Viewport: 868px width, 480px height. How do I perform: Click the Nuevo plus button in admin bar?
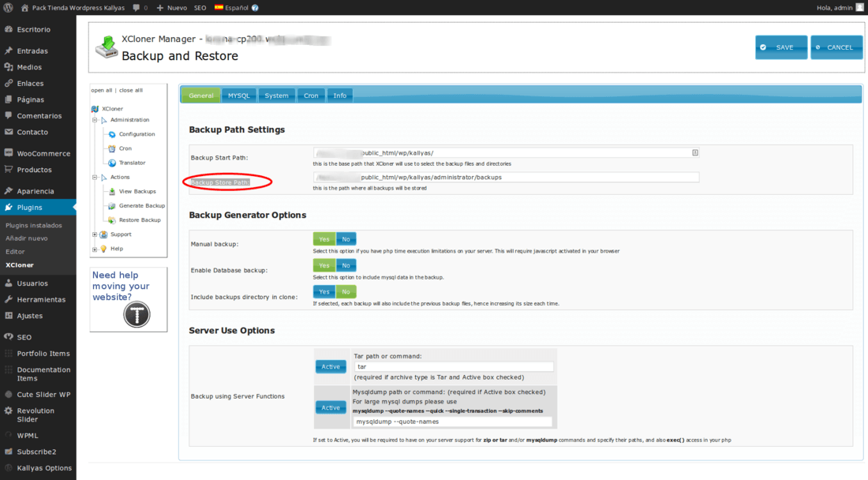point(171,8)
